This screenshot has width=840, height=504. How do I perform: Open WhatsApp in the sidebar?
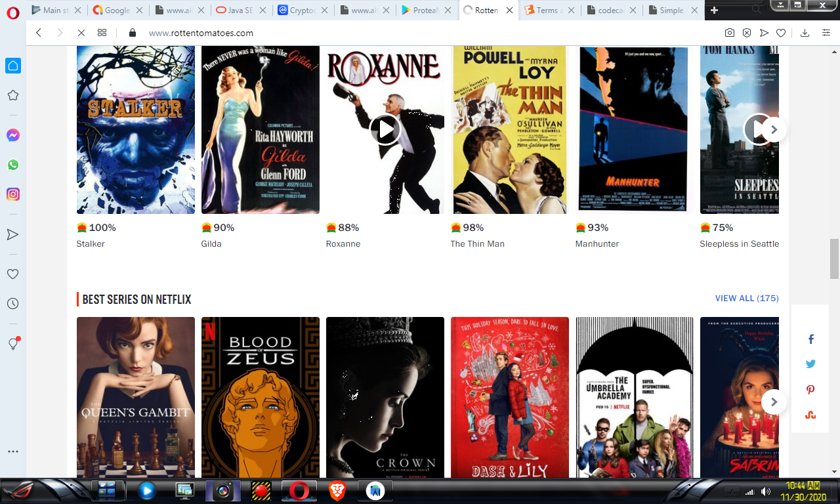click(x=13, y=165)
